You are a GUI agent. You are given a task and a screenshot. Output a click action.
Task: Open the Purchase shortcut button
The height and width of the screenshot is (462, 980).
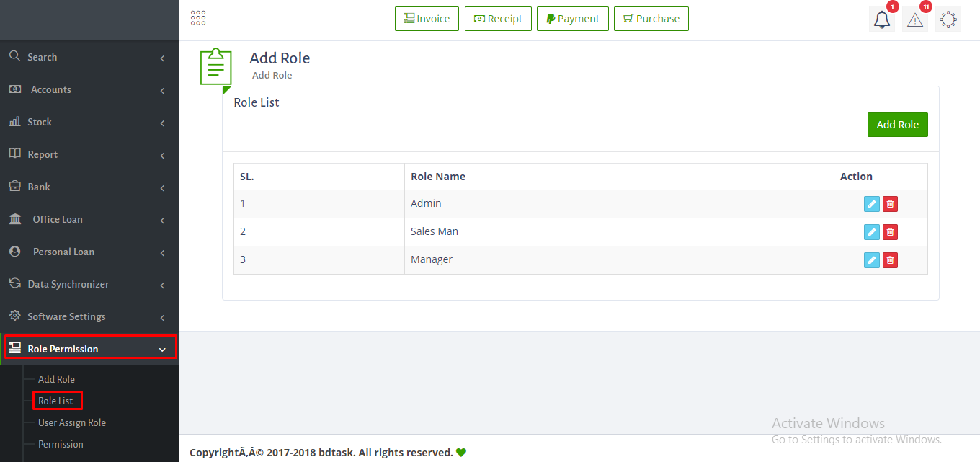651,19
